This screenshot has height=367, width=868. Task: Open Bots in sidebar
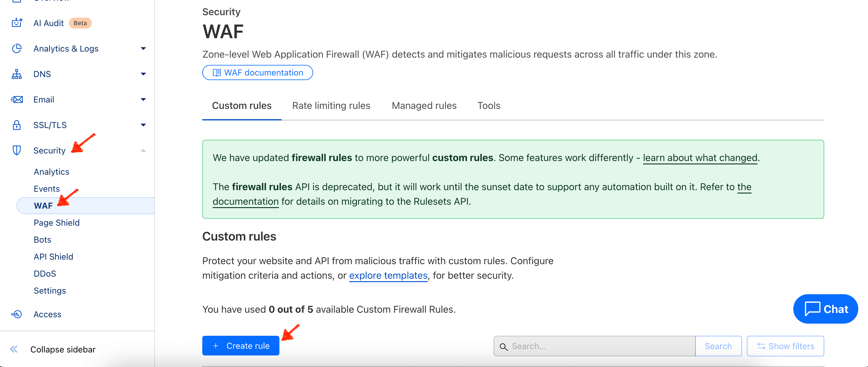[43, 240]
